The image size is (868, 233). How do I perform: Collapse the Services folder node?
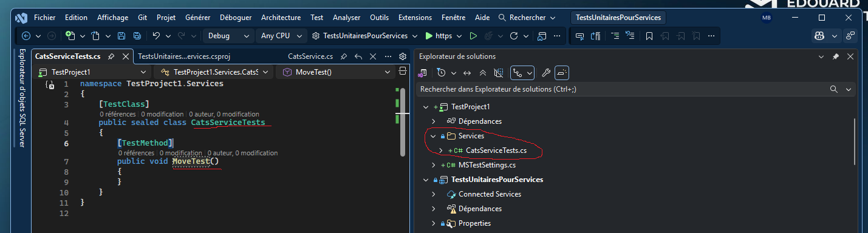pos(433,136)
